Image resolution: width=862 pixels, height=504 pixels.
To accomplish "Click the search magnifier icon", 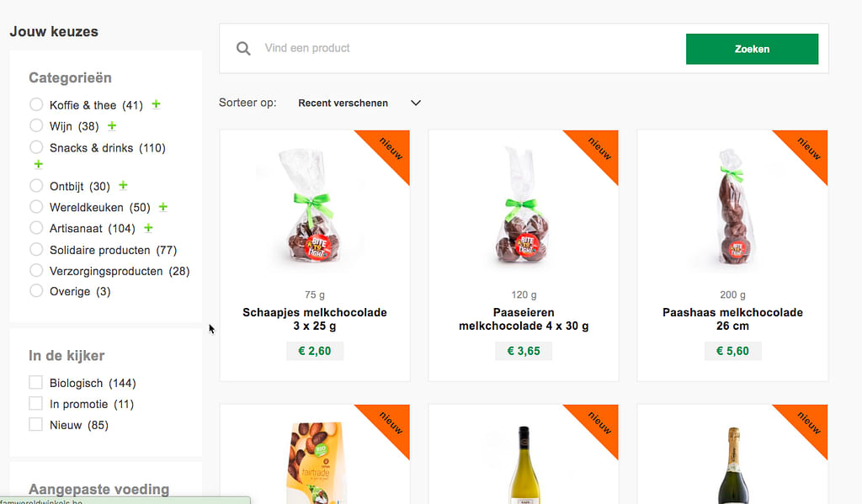I will pyautogui.click(x=243, y=49).
